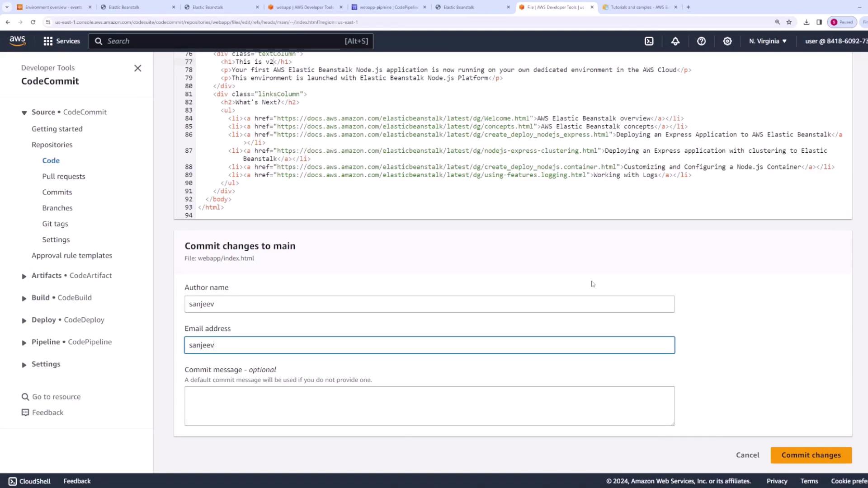The image size is (868, 488).
Task: Open the notifications bell icon
Action: (x=675, y=41)
